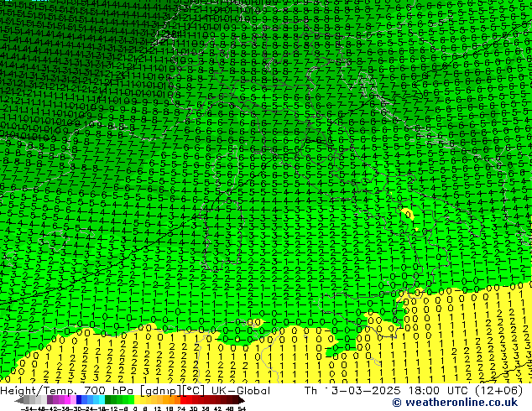Click the dark blue swatch in legend
This screenshot has height=411, width=532.
point(79,400)
